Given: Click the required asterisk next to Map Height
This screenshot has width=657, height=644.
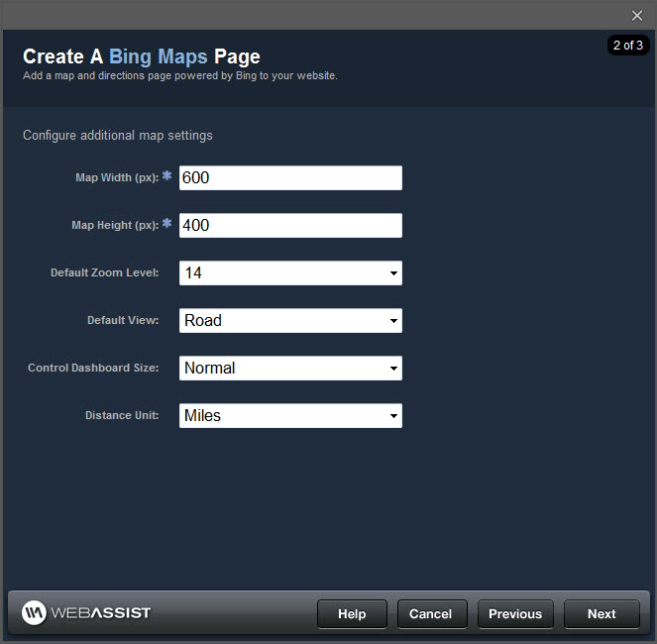Looking at the screenshot, I should click(166, 223).
